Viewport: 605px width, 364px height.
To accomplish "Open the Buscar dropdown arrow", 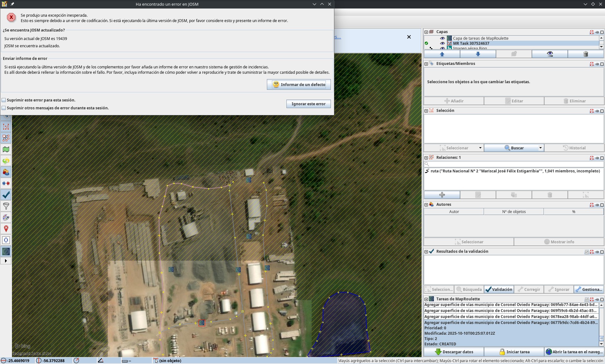I will [x=540, y=148].
